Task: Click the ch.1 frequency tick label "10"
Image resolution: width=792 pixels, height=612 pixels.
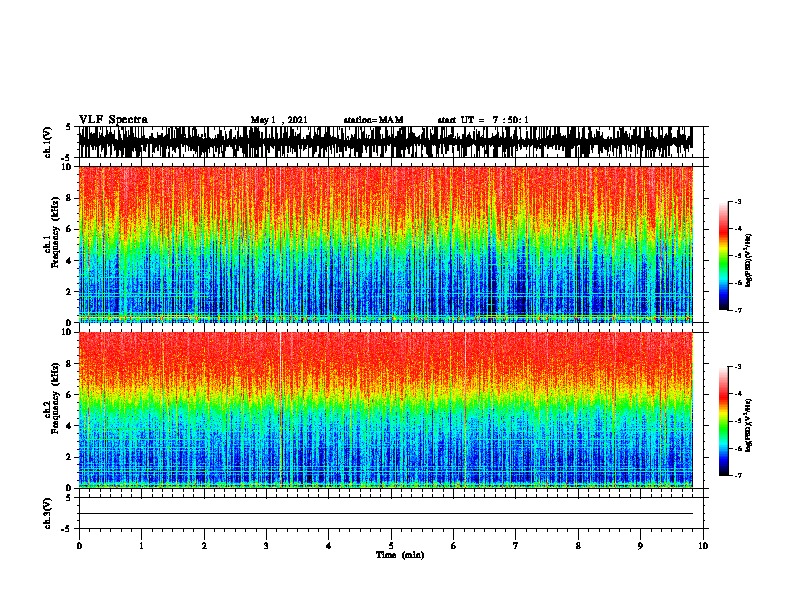Action: [67, 167]
